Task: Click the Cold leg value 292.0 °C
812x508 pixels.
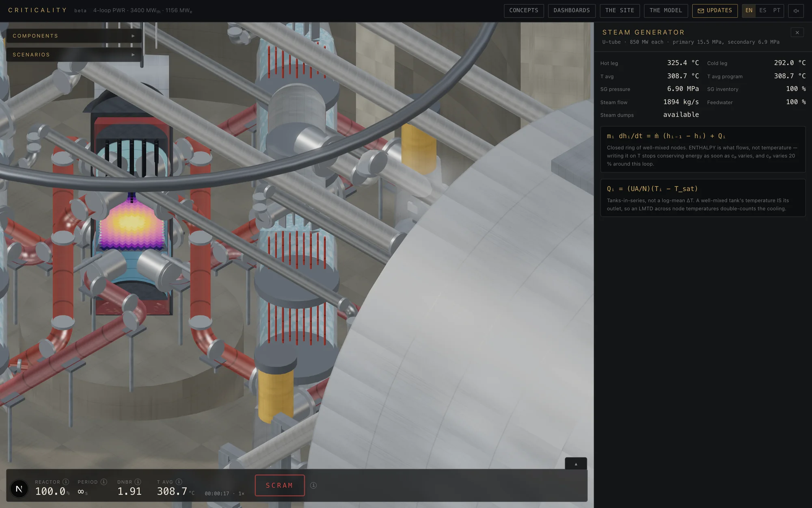Action: (x=790, y=63)
